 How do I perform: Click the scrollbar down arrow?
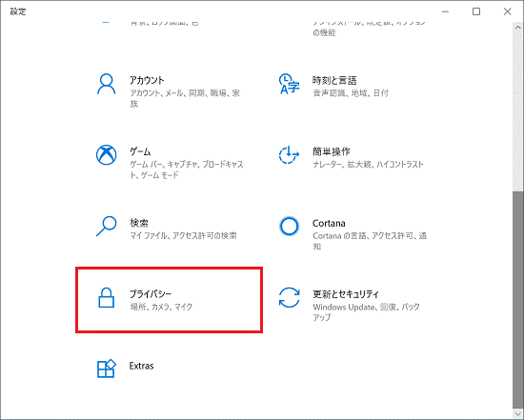pos(517,413)
